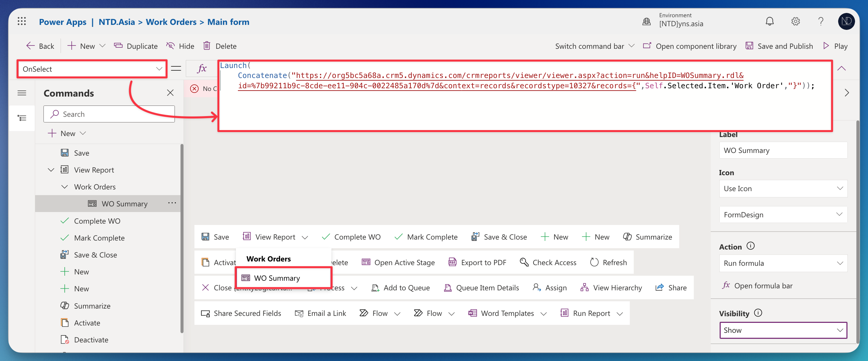
Task: Open WO Summary more options ellipsis
Action: tap(172, 203)
